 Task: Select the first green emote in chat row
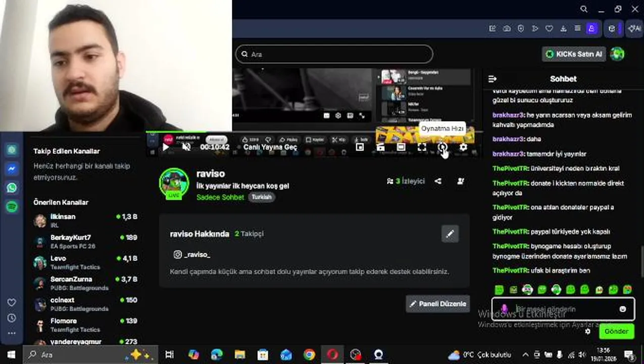pyautogui.click(x=499, y=290)
